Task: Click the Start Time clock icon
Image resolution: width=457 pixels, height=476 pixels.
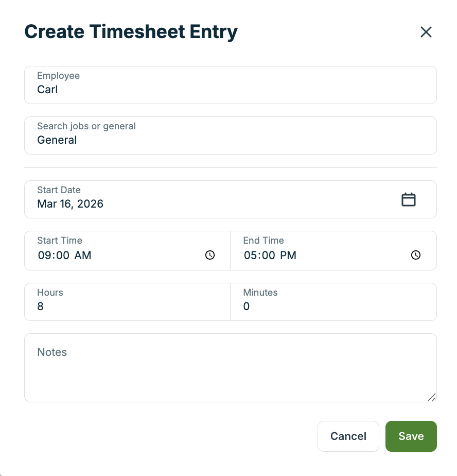Action: [210, 255]
